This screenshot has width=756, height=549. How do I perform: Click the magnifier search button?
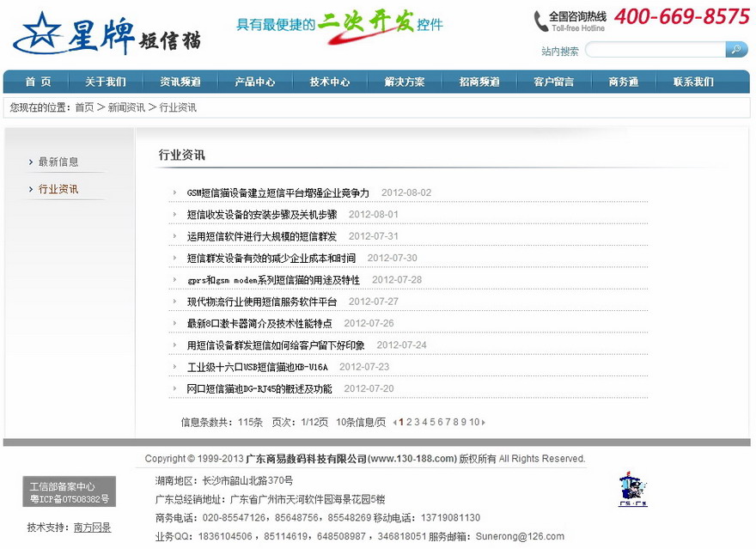[x=736, y=50]
